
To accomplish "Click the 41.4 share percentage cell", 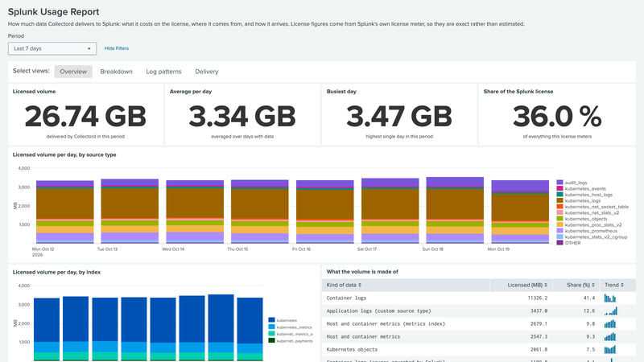I will [589, 298].
